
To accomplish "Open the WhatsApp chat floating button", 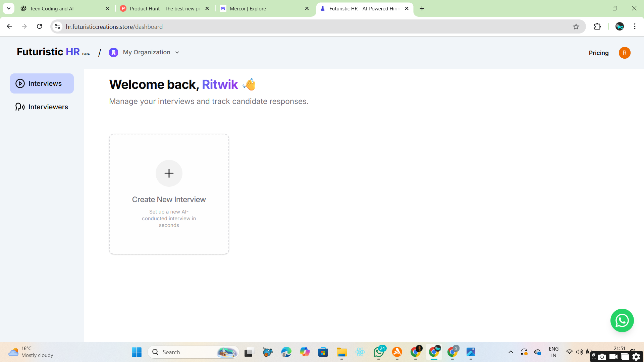I will [622, 320].
